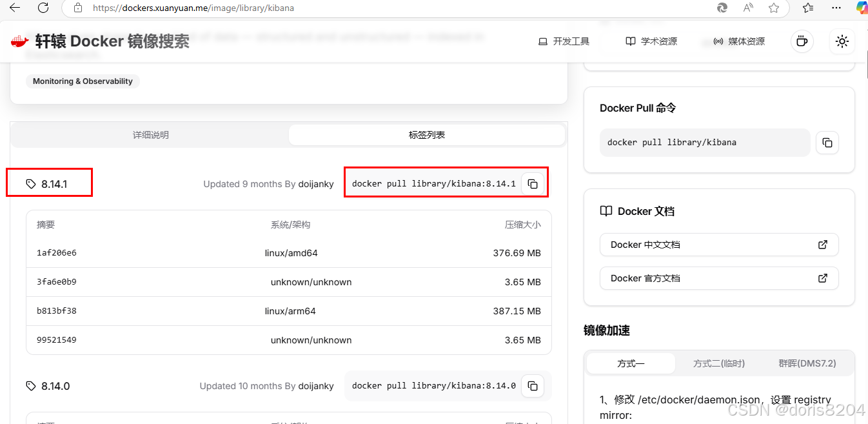Add page to favorites star icon
The height and width of the screenshot is (424, 868).
click(x=774, y=8)
